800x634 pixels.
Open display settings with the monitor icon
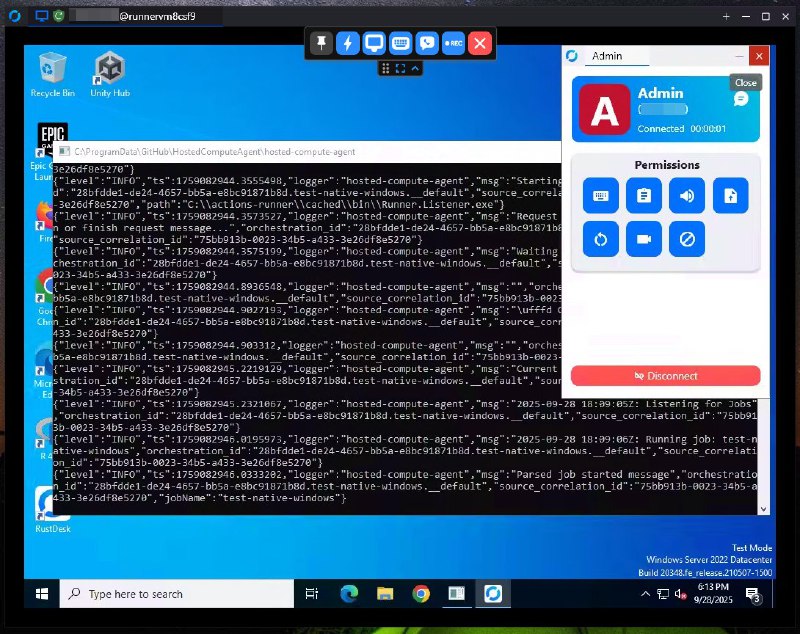(x=374, y=42)
